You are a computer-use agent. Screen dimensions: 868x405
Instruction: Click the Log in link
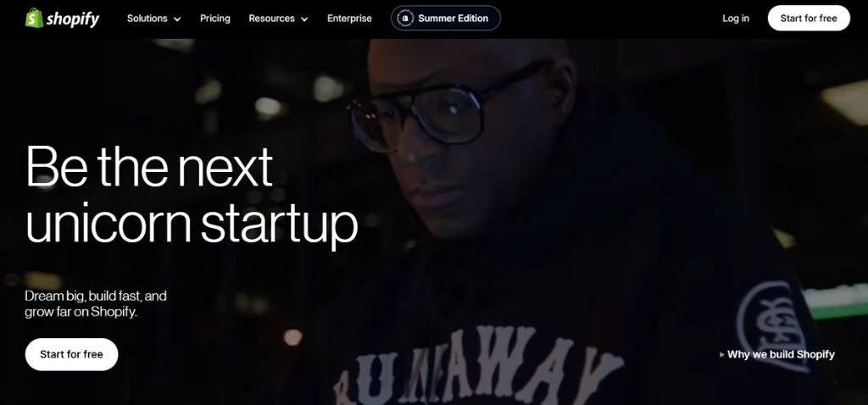pyautogui.click(x=736, y=19)
